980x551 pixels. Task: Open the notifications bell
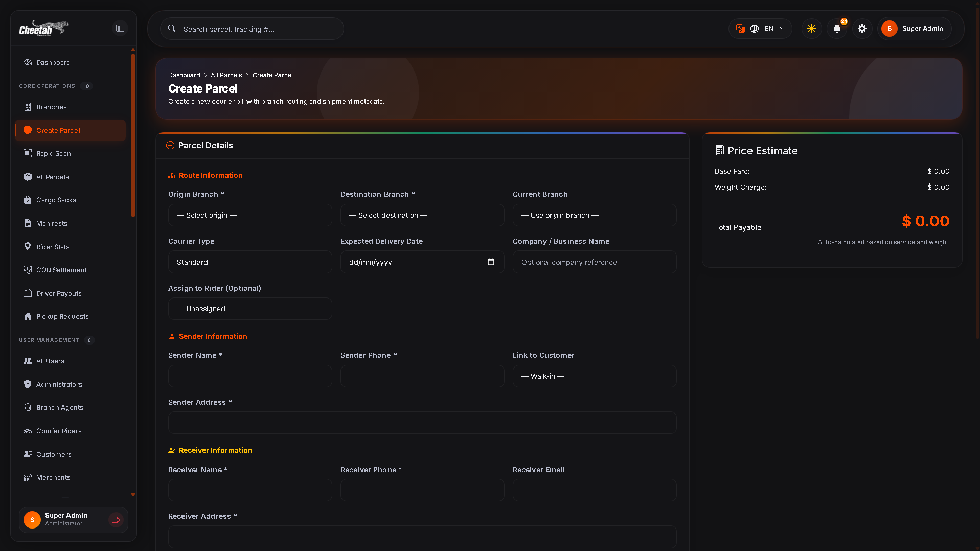837,29
